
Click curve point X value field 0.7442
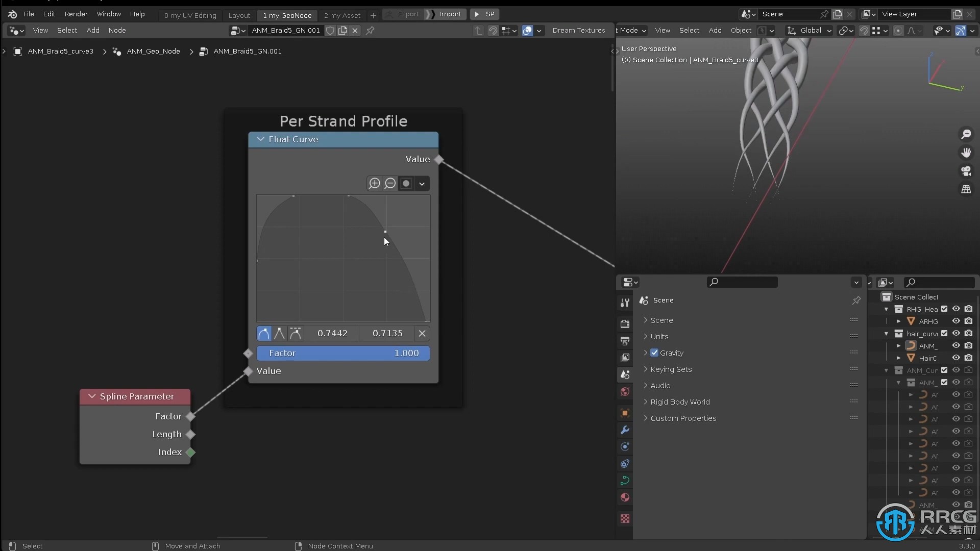coord(332,333)
